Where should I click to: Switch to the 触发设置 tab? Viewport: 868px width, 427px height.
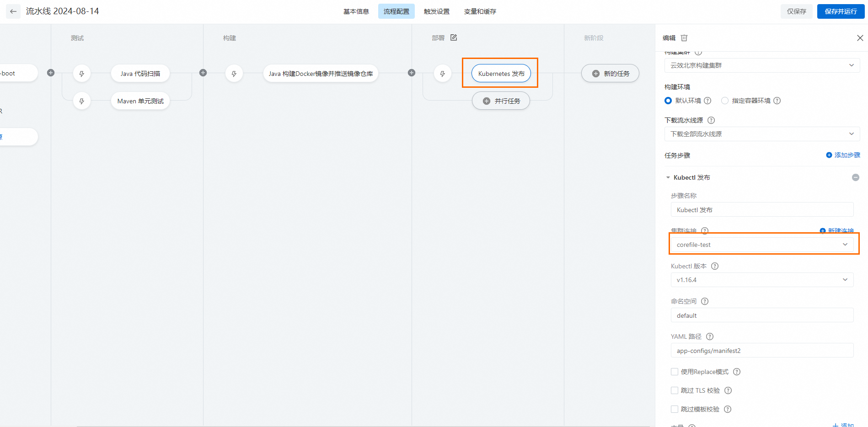(x=437, y=11)
